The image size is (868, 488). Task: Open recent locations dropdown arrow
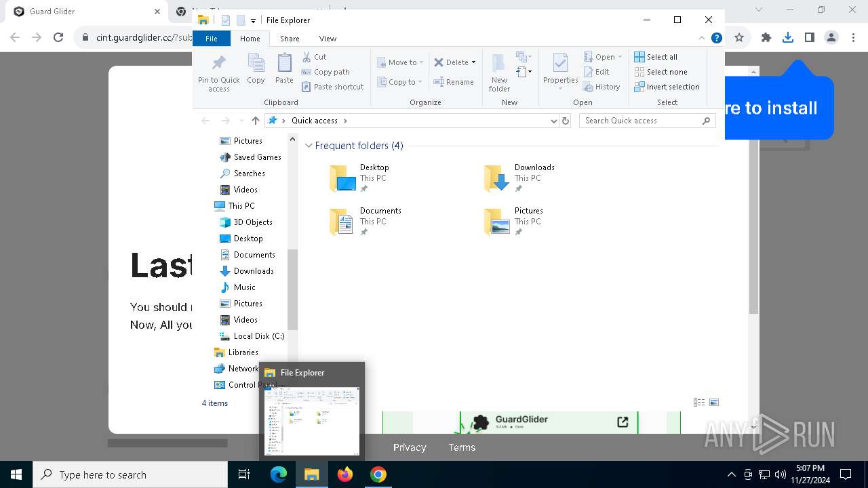coord(241,121)
